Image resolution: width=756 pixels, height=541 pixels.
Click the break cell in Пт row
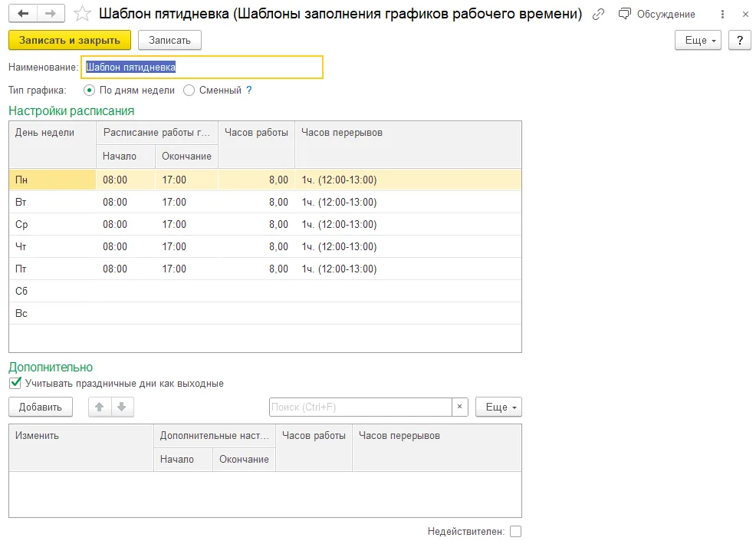408,269
